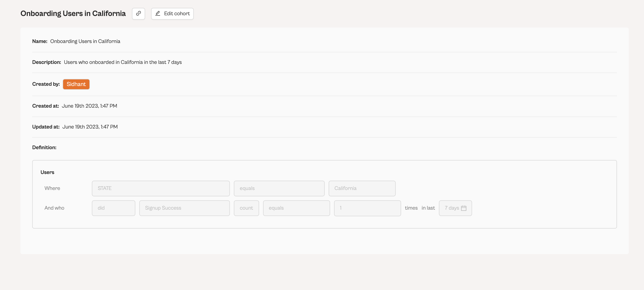Click the cohort description text

coord(123,62)
